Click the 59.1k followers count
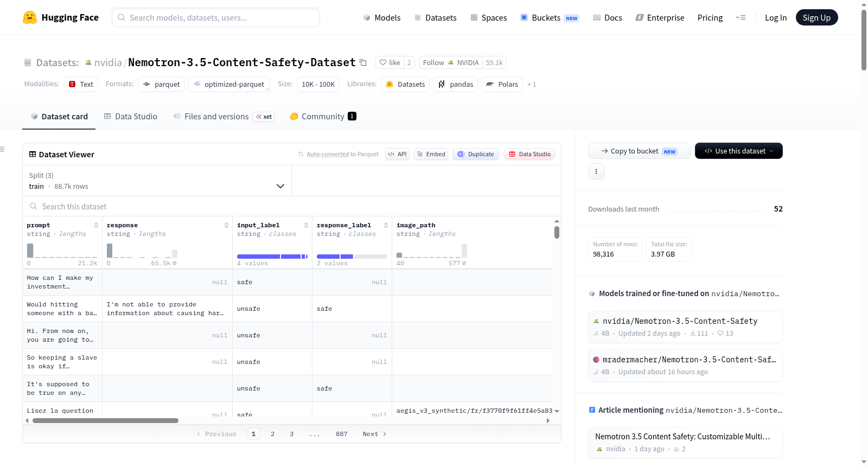The image size is (868, 467). 494,62
